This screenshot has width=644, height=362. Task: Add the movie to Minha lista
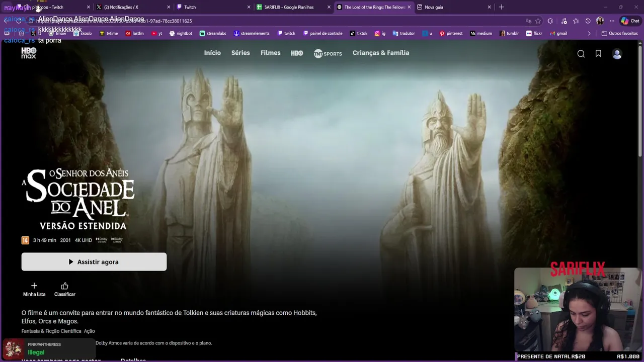pos(34,289)
